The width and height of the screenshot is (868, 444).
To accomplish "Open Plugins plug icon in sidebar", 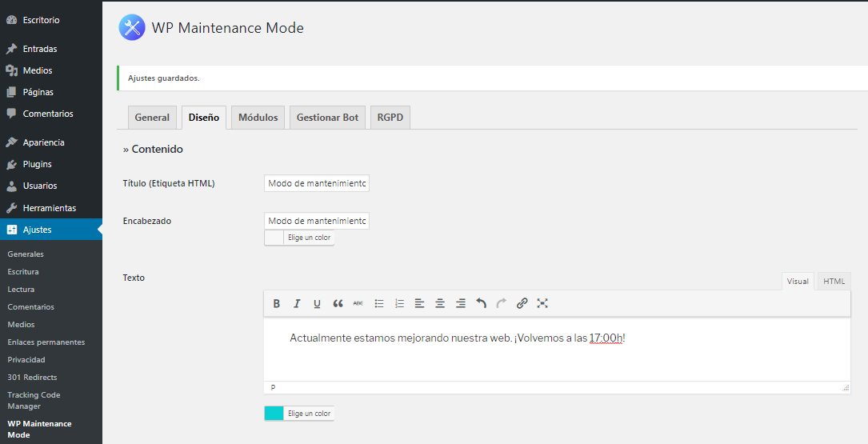I will [12, 165].
